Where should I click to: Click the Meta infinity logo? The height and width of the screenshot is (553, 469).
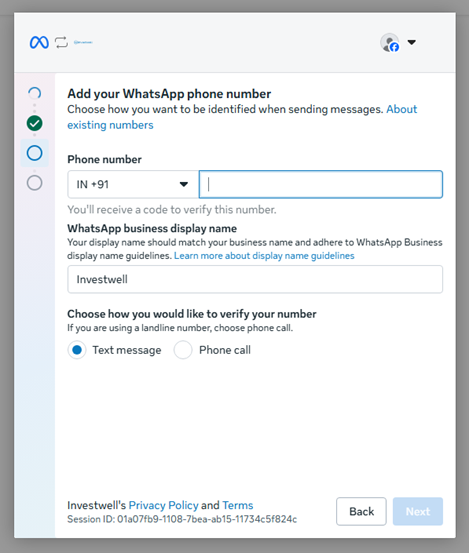pos(39,42)
